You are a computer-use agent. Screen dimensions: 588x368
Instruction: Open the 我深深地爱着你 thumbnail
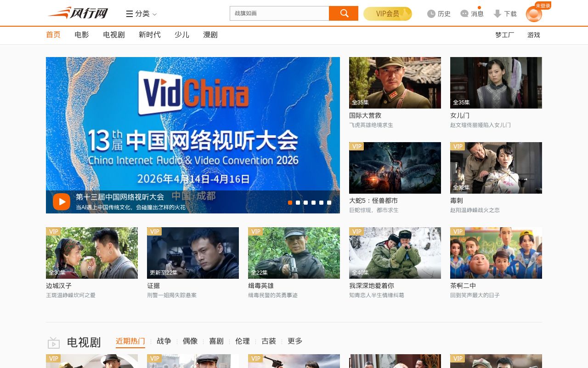395,253
